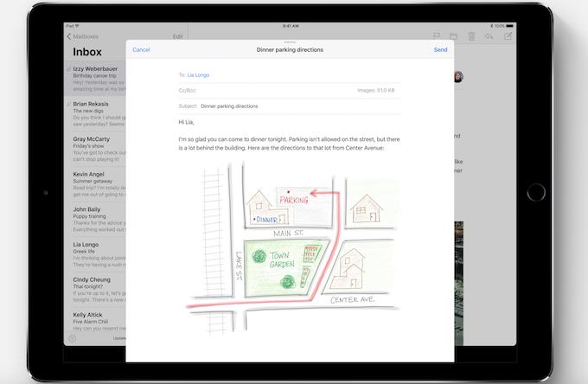This screenshot has width=588, height=384.
Task: Go back to Mailboxes
Action: pos(83,36)
